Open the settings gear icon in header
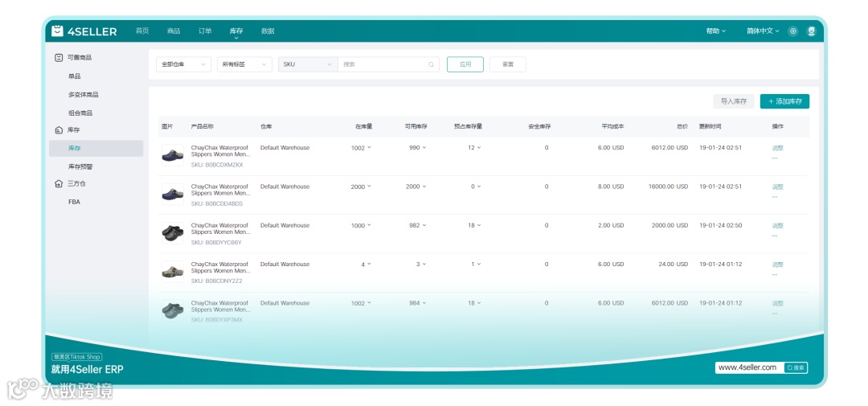868x406 pixels. coord(793,31)
